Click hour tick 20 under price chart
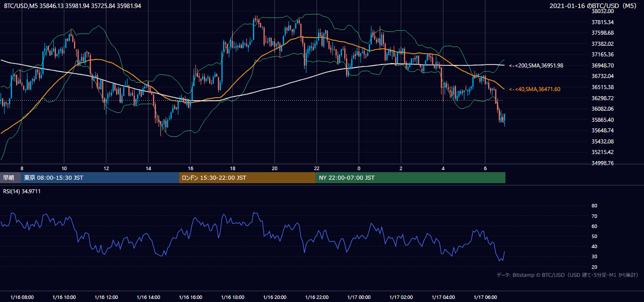644x302 pixels. [275, 168]
